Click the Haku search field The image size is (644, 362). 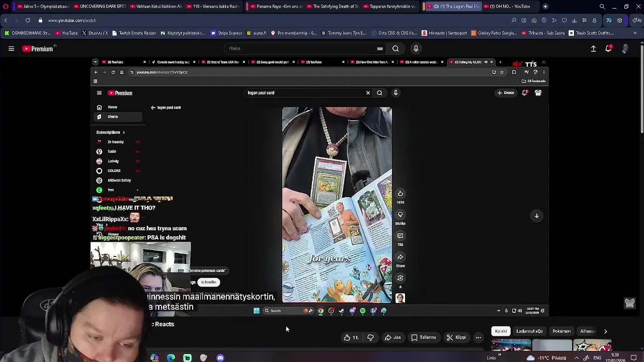(x=305, y=49)
